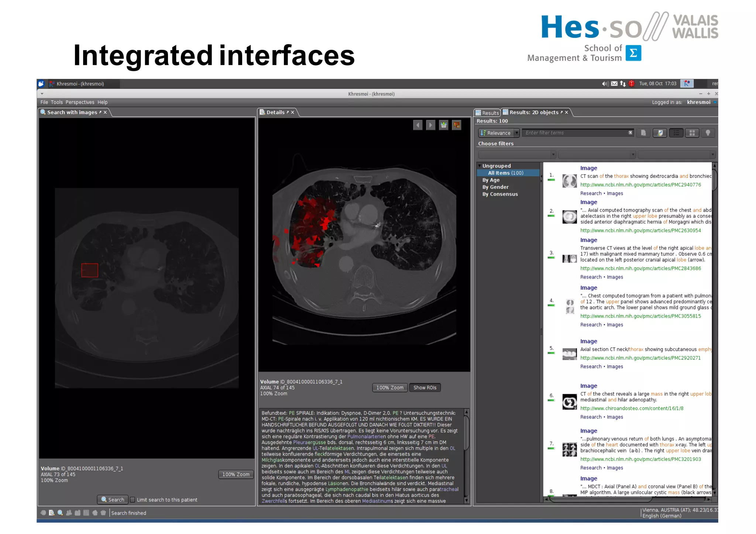Detach the Results 2D objects panel
The image size is (756, 534).
click(561, 113)
